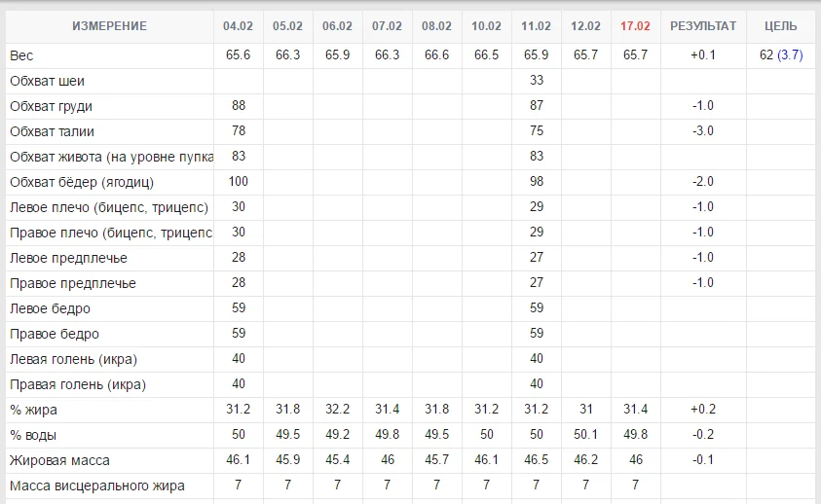Select the Вес row label
Screen dimensions: 821x504
pyautogui.click(x=21, y=55)
